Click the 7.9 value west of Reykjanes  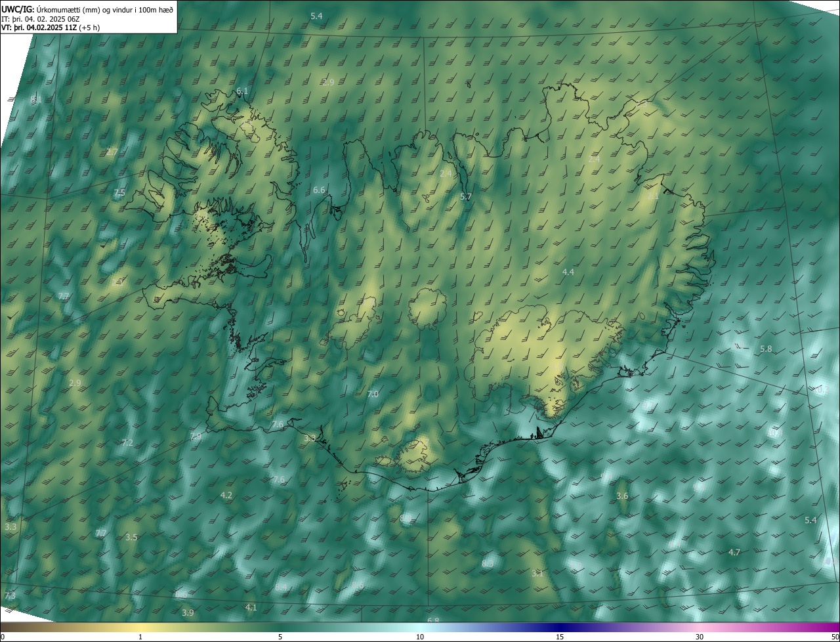tap(196, 436)
